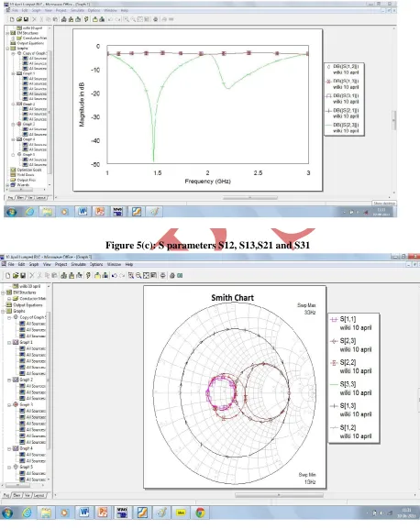
Task: Click Smith Chart title text on the graph
Action: click(232, 298)
